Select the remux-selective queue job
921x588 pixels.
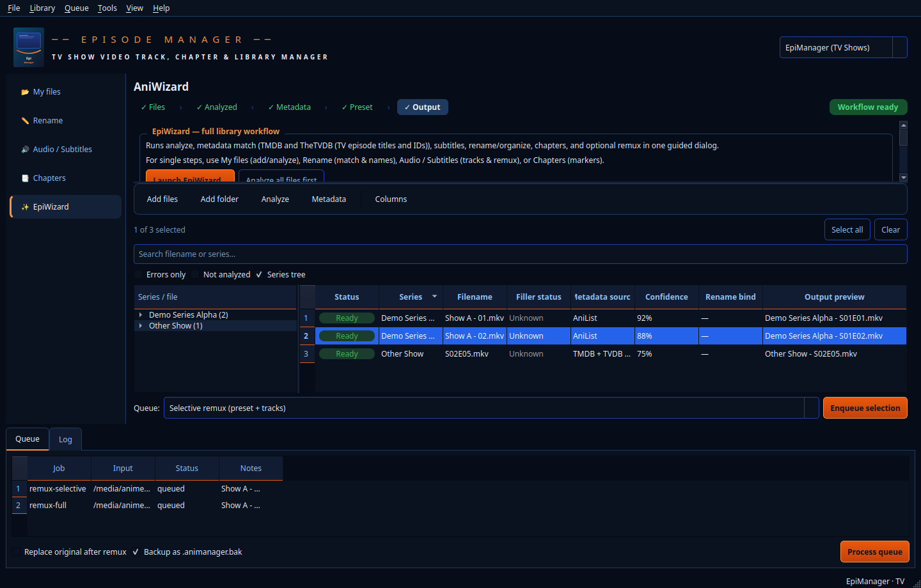[58, 489]
